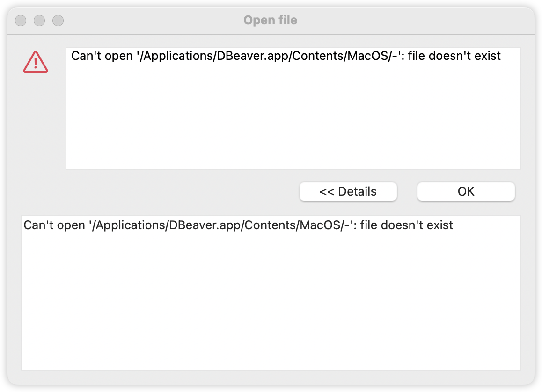The height and width of the screenshot is (392, 542).
Task: Click the gray area between the two buttons
Action: 408,191
